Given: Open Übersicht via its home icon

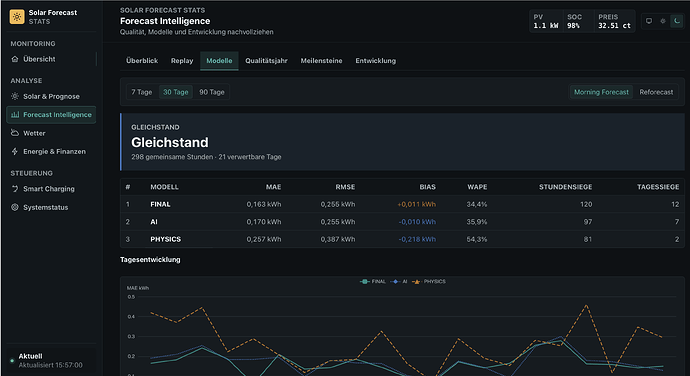Looking at the screenshot, I should 15,59.
